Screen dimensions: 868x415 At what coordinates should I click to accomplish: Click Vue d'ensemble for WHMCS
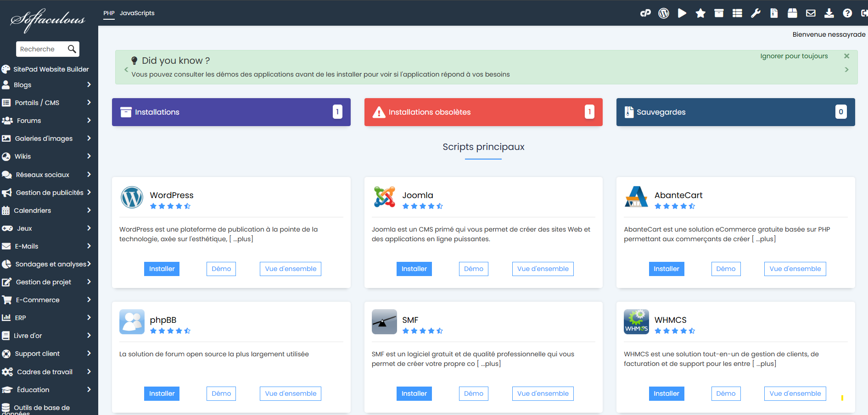(795, 393)
